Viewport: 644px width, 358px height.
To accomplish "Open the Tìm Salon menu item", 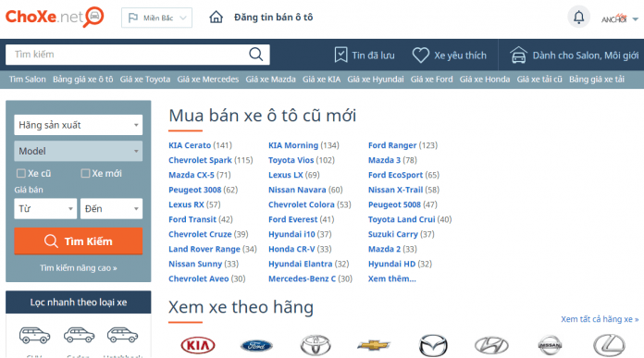I will tap(28, 80).
